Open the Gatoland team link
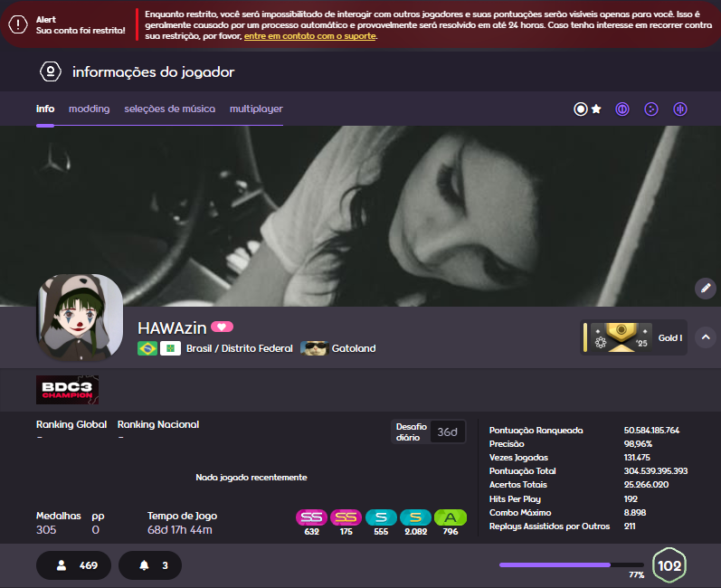The width and height of the screenshot is (721, 588). [354, 348]
